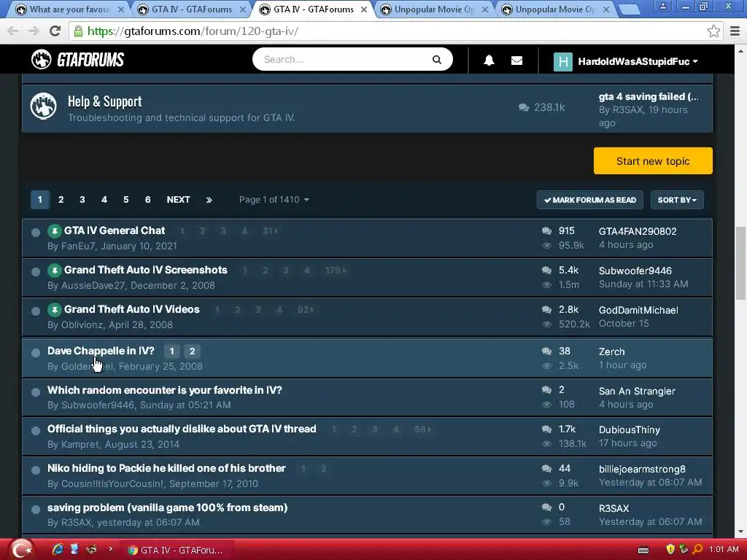Click Chrome profile person icon

click(x=662, y=6)
